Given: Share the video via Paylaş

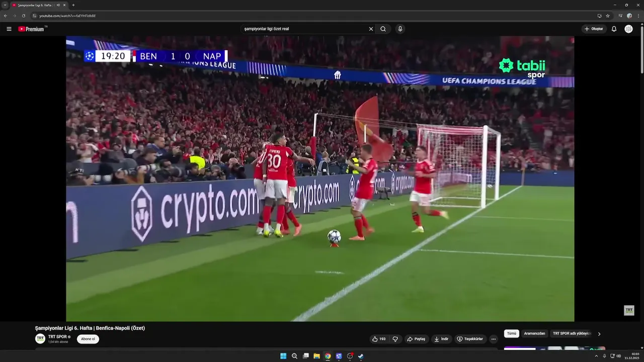Looking at the screenshot, I should 416,339.
